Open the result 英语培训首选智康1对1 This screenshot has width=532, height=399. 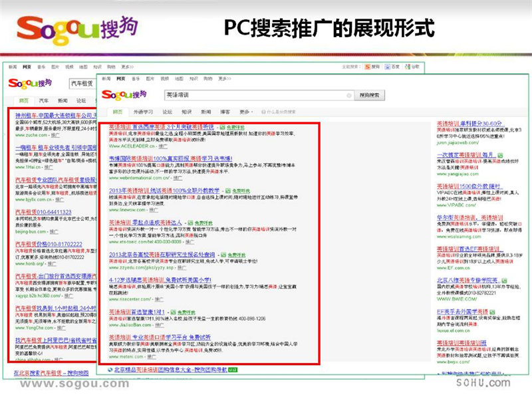pos(137,312)
